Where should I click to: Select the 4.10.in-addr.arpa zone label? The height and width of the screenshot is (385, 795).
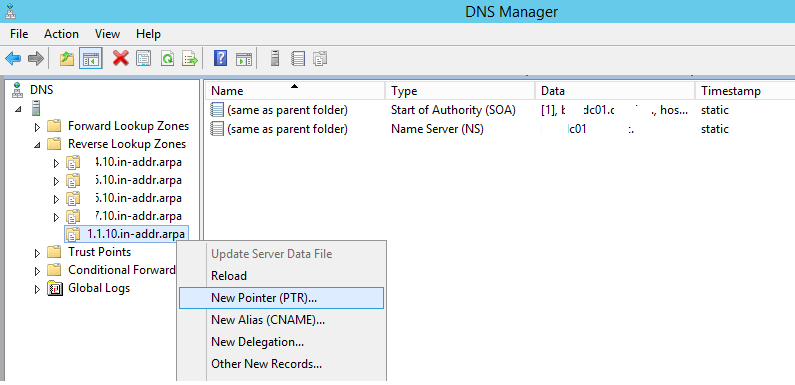pyautogui.click(x=138, y=162)
